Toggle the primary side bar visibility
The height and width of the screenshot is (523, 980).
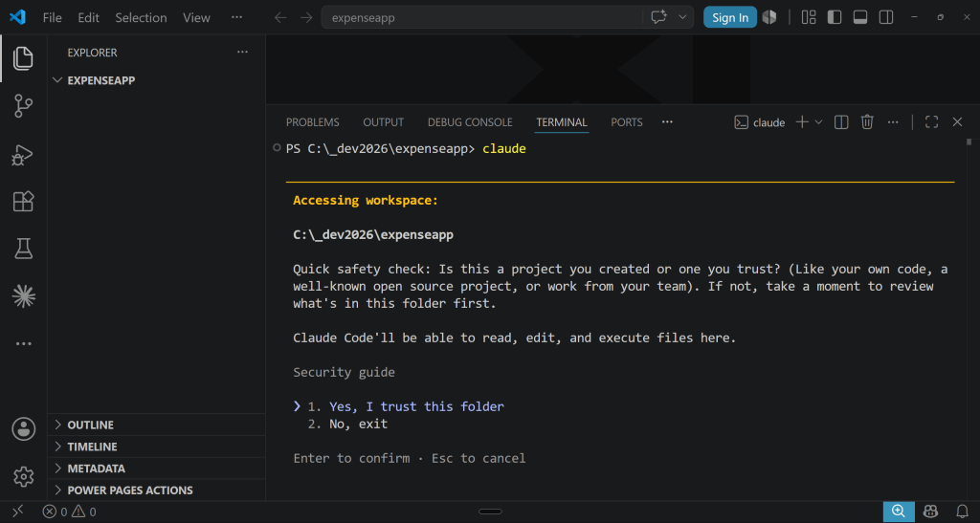pos(835,17)
